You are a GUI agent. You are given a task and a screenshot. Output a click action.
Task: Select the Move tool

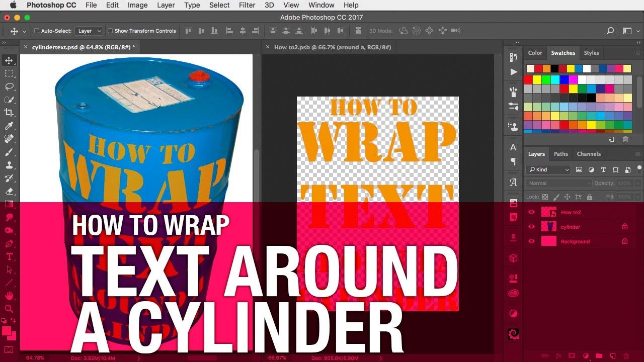9,60
